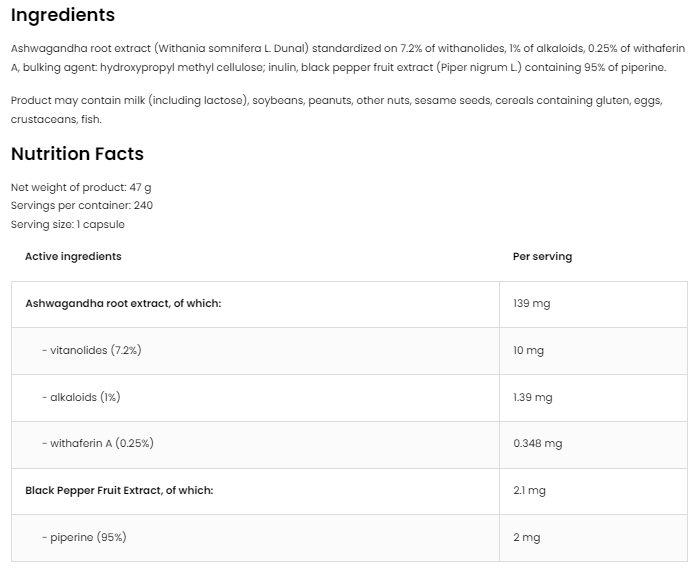The width and height of the screenshot is (698, 573).
Task: Click the Per serving column header
Action: coord(542,256)
